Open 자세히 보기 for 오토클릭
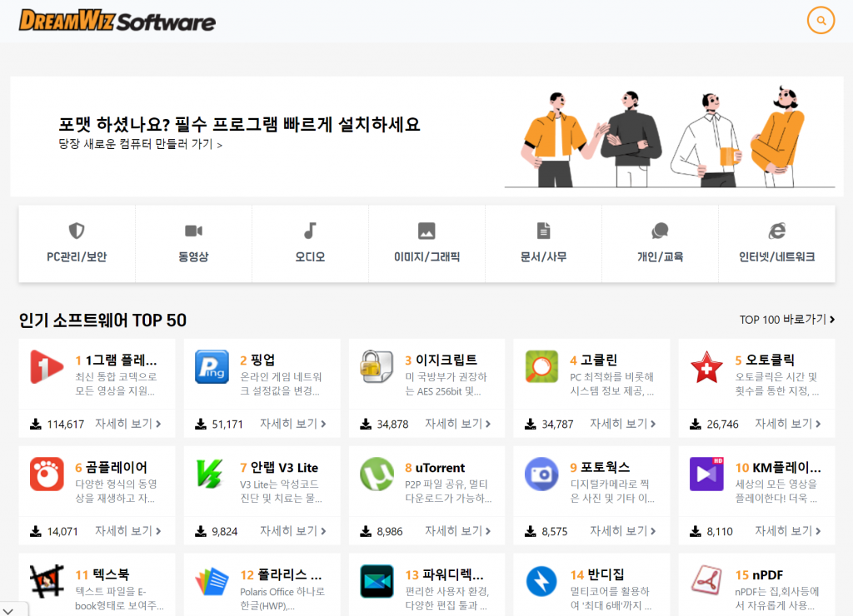Image resolution: width=853 pixels, height=616 pixels. click(788, 424)
